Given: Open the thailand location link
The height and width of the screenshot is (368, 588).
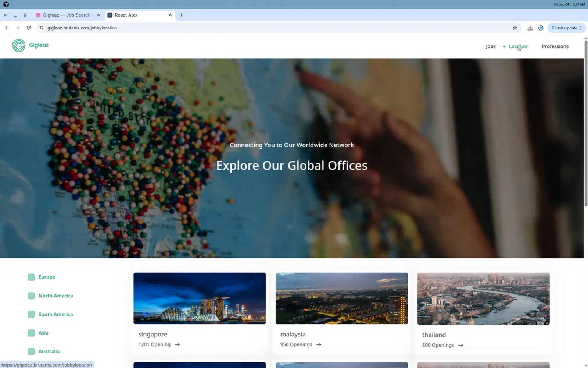Looking at the screenshot, I should (434, 335).
